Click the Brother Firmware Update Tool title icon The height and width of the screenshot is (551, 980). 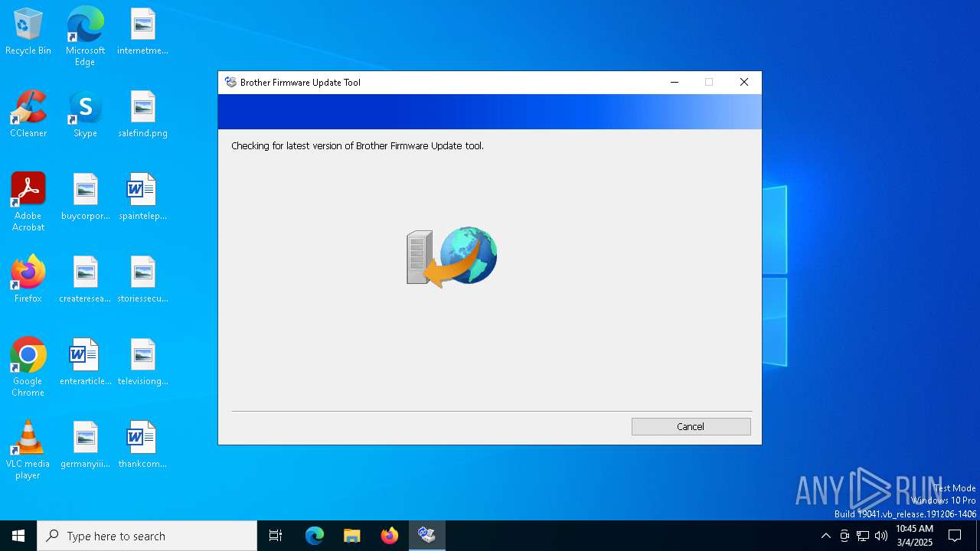[x=230, y=82]
